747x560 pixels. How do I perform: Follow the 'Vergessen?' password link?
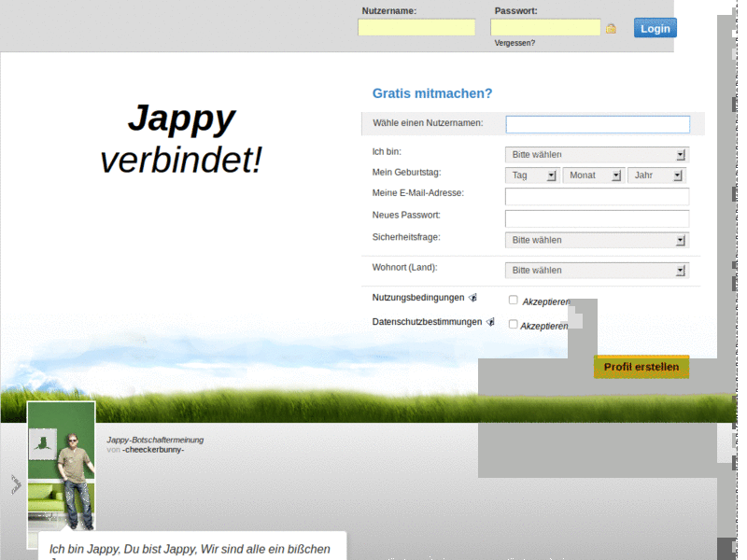tap(514, 43)
